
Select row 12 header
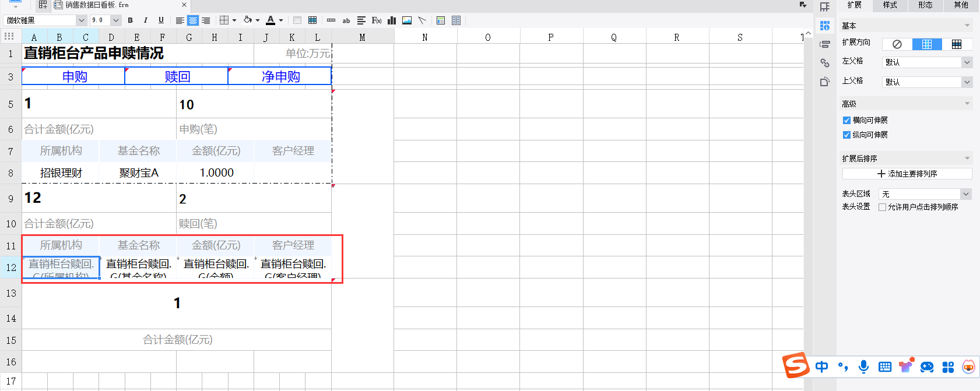[10, 267]
